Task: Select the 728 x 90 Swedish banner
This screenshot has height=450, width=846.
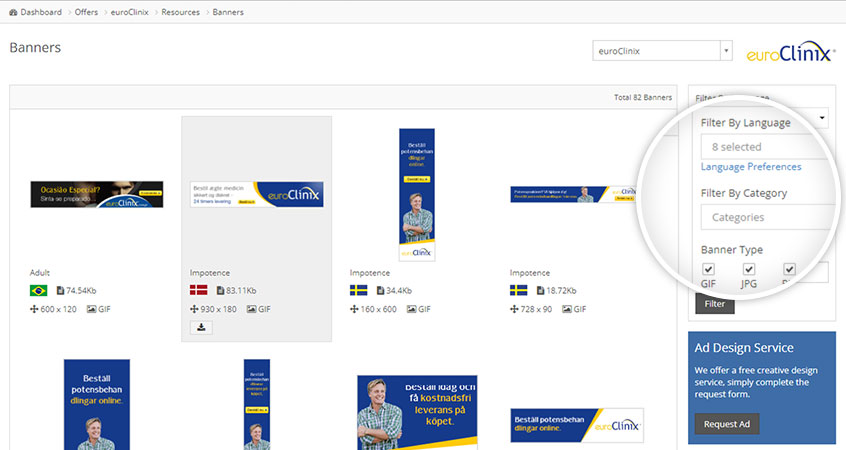Action: click(x=573, y=194)
